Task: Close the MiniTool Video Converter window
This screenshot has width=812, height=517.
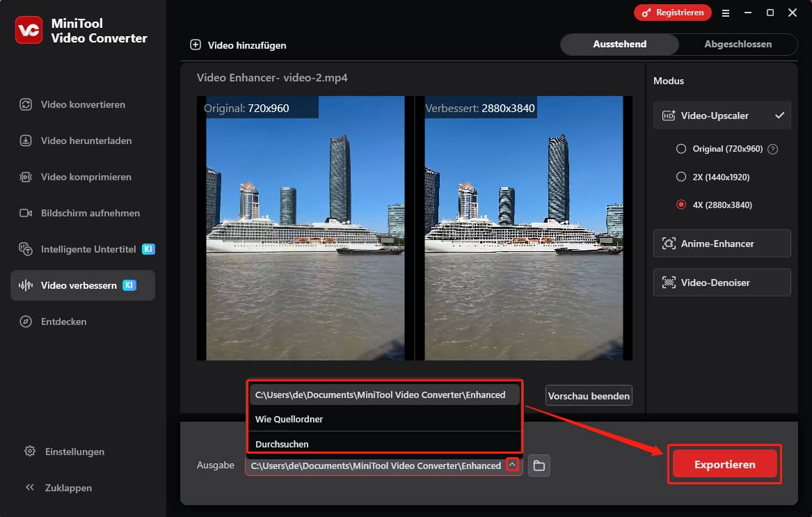Action: 793,13
